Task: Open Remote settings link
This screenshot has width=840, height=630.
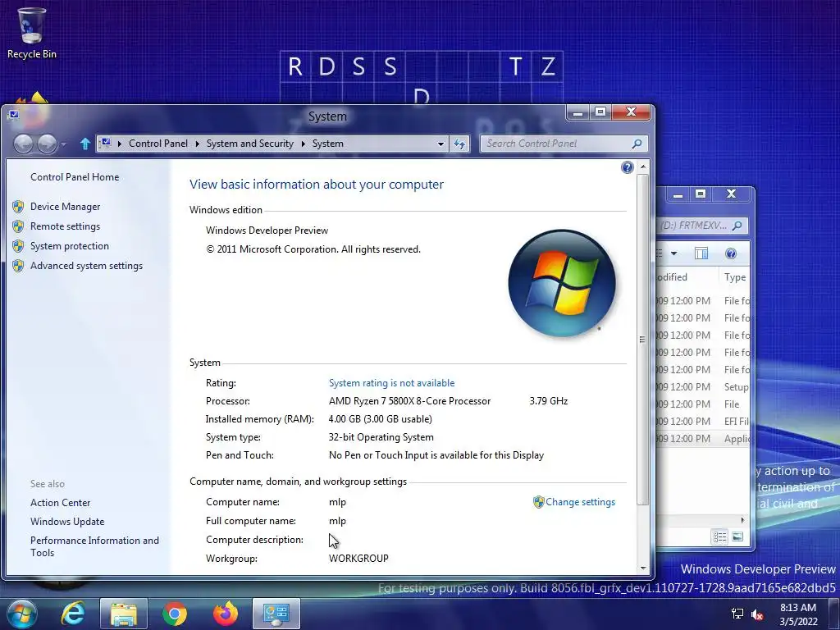Action: 65,226
